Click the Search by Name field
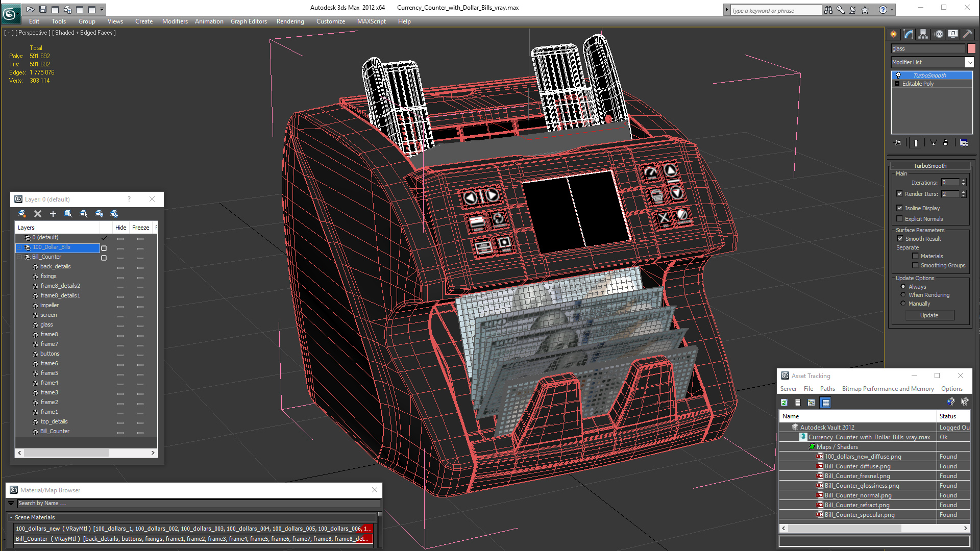980x551 pixels. coord(199,504)
